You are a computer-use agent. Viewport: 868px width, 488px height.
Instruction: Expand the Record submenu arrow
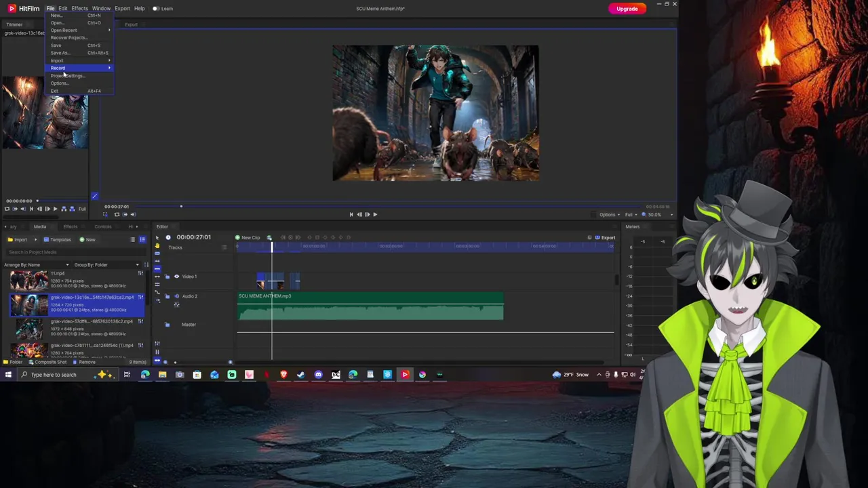[x=109, y=68]
